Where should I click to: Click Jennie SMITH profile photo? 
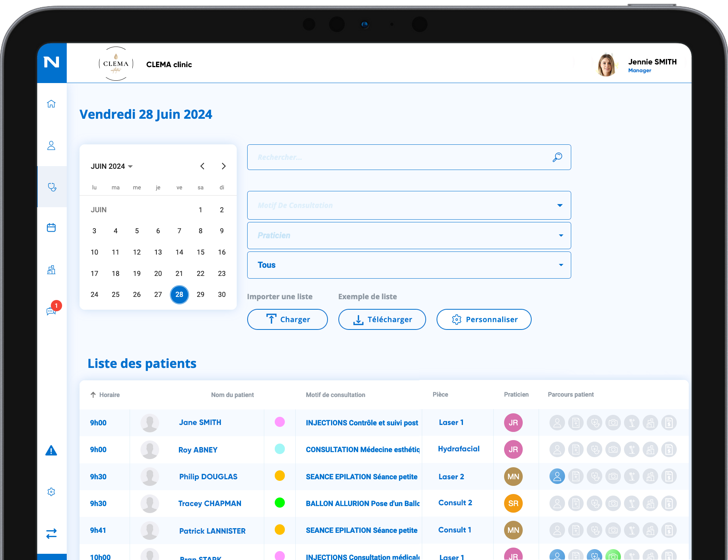[x=607, y=65]
